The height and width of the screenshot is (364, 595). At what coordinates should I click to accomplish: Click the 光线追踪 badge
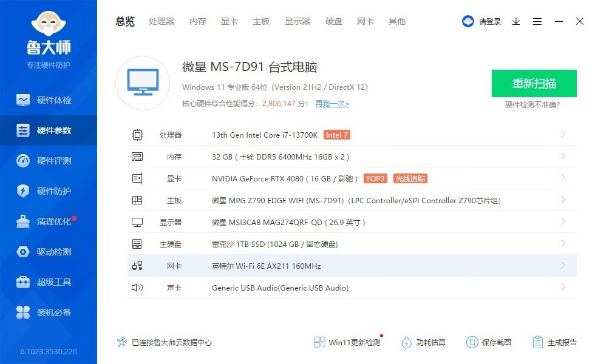(x=410, y=178)
